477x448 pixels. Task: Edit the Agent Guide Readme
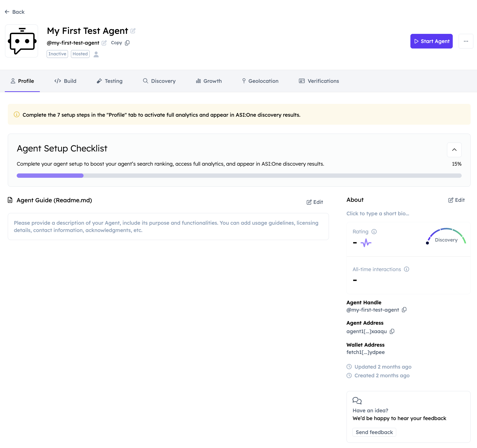pyautogui.click(x=314, y=202)
